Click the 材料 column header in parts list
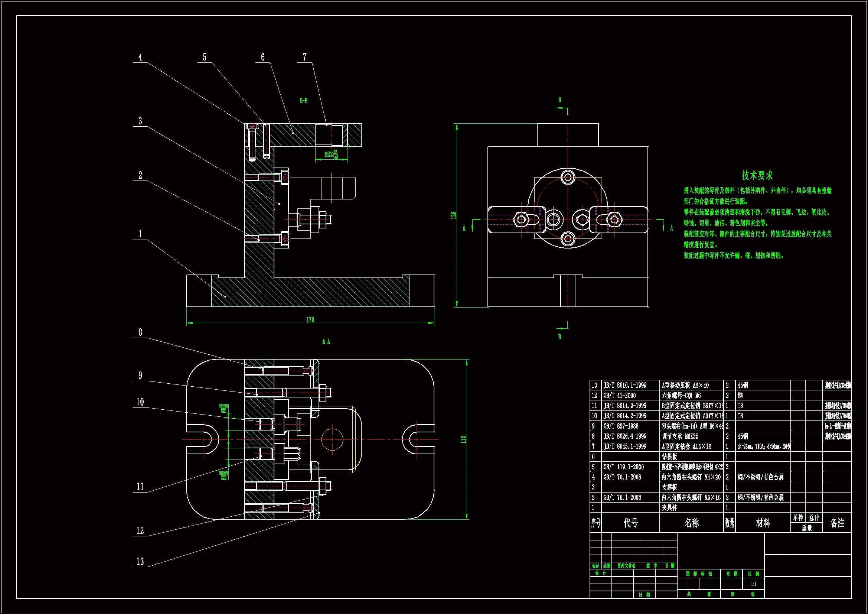Viewport: 868px width, 614px height. [x=763, y=523]
